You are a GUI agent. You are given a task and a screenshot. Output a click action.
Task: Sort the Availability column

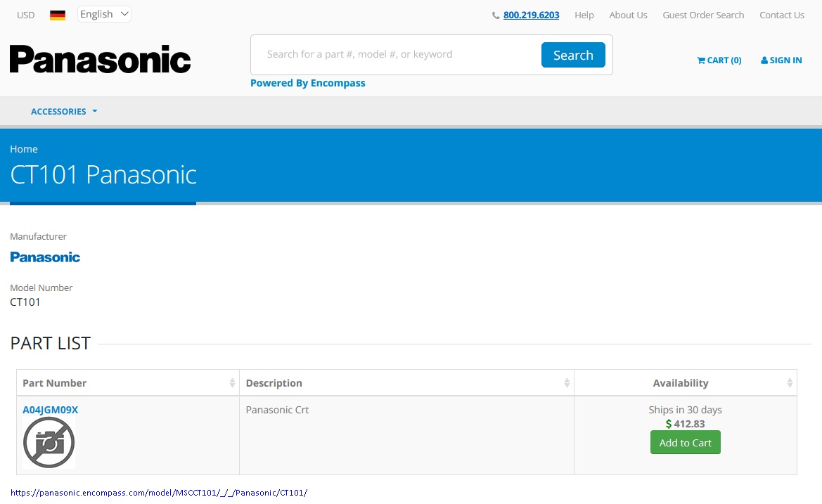[x=790, y=383]
